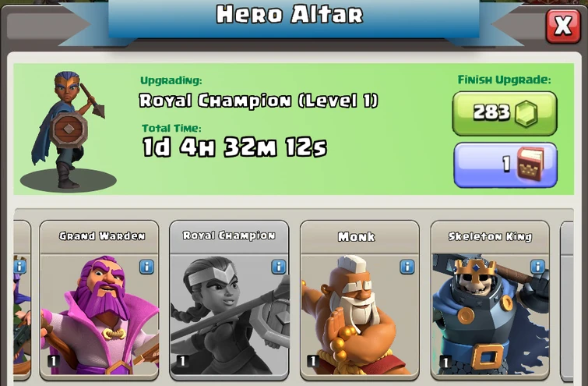Select partially visible hero card at right edge
This screenshot has width=588, height=386.
[567, 300]
